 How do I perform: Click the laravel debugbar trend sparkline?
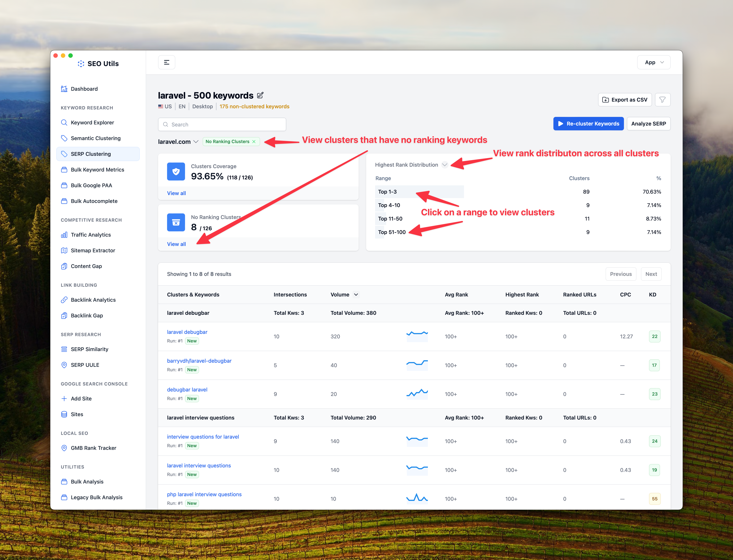[x=417, y=336]
